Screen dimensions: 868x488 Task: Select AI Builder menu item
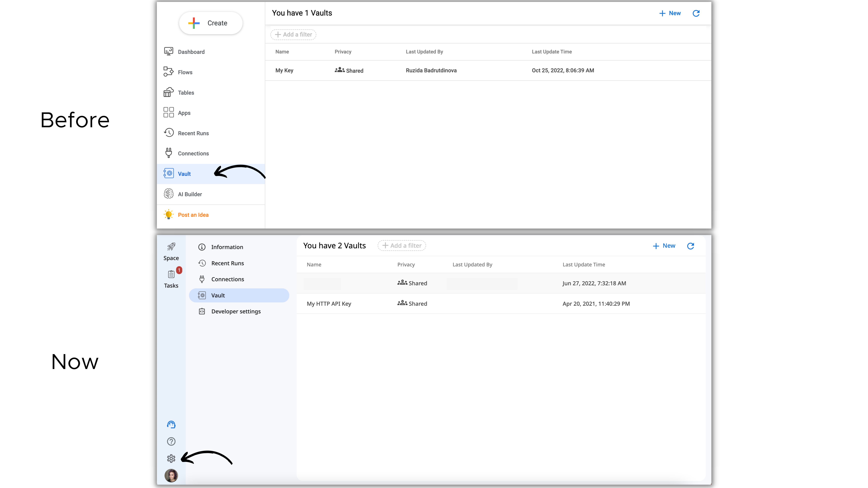[x=190, y=194]
